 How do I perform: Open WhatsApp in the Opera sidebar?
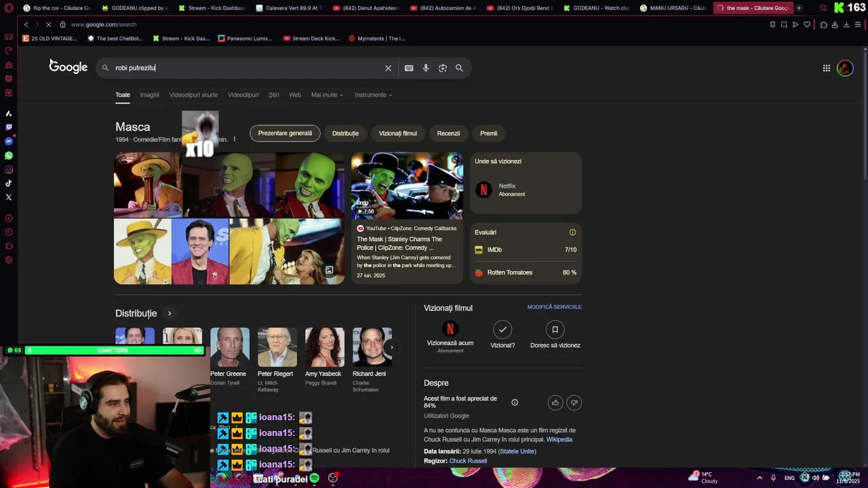[x=8, y=155]
